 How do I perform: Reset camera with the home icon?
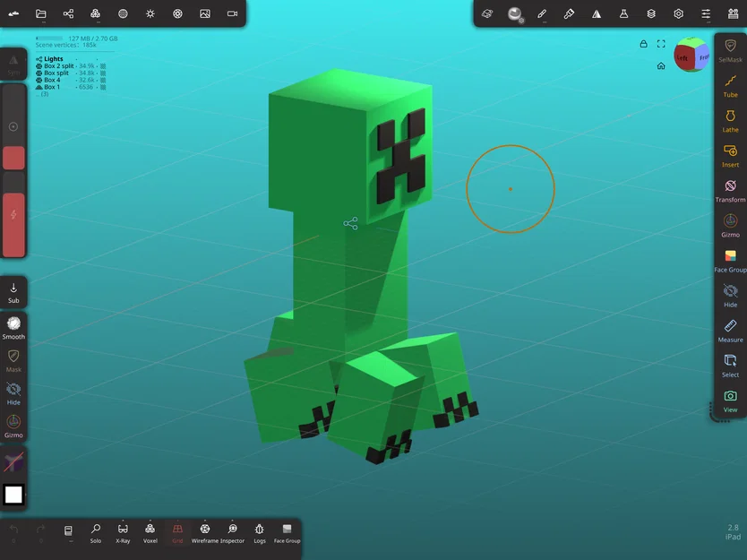661,65
